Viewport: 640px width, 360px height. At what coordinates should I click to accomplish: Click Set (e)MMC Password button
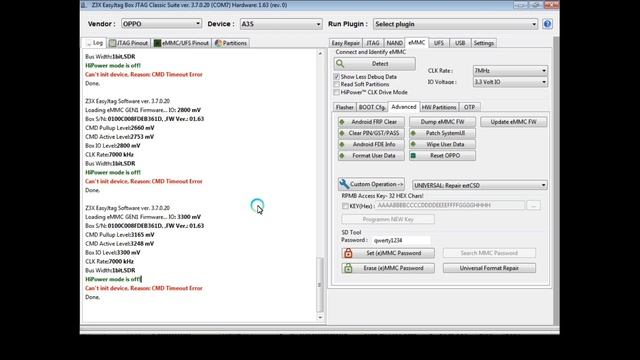click(388, 253)
